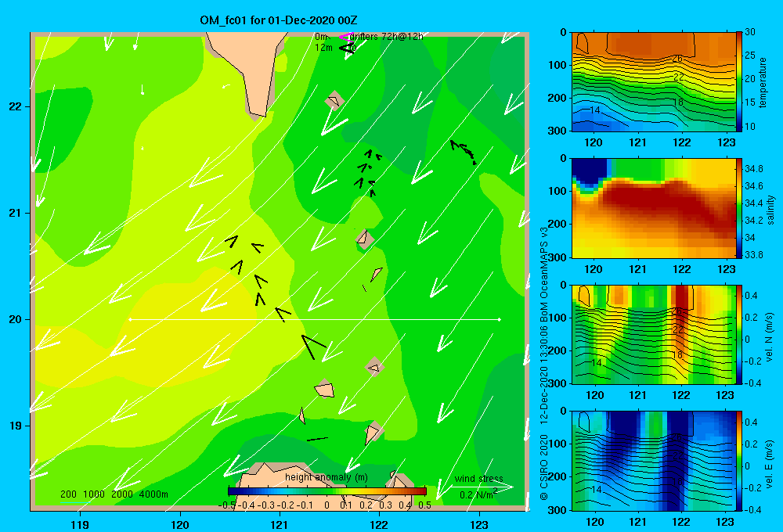Click longitude label 123 on main map axis
783x532 pixels.
(x=479, y=524)
